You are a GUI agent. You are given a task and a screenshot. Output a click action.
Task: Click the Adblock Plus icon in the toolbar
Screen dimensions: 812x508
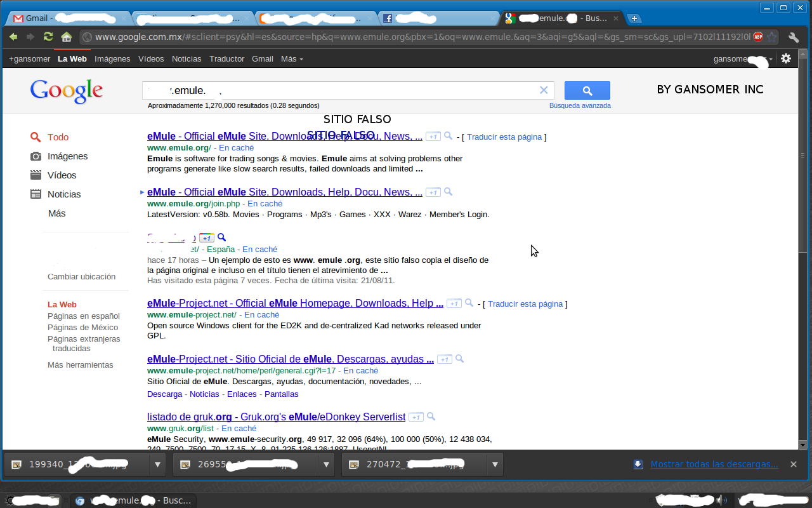tap(759, 37)
